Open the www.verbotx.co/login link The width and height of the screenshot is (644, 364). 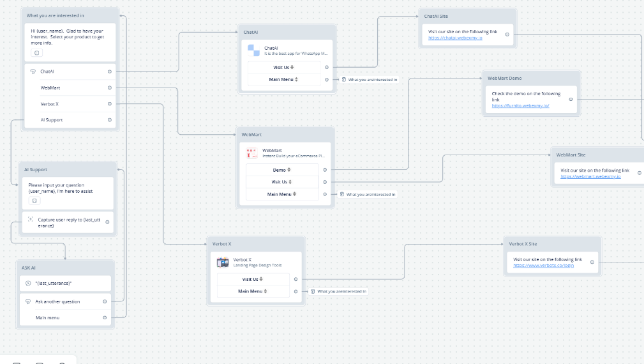point(543,266)
